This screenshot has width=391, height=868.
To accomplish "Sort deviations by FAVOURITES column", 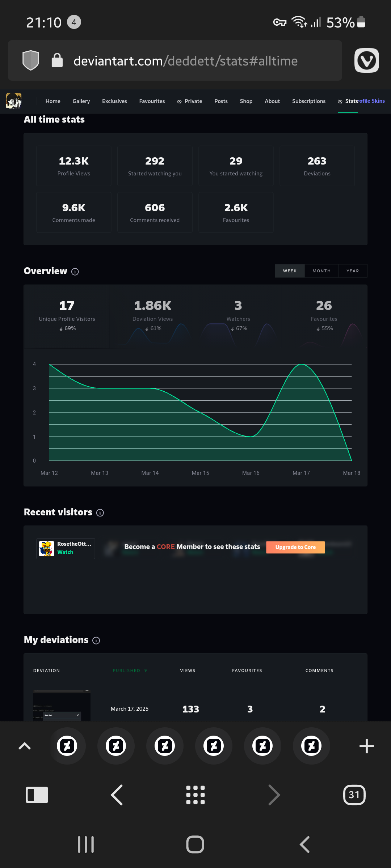I will pos(247,671).
